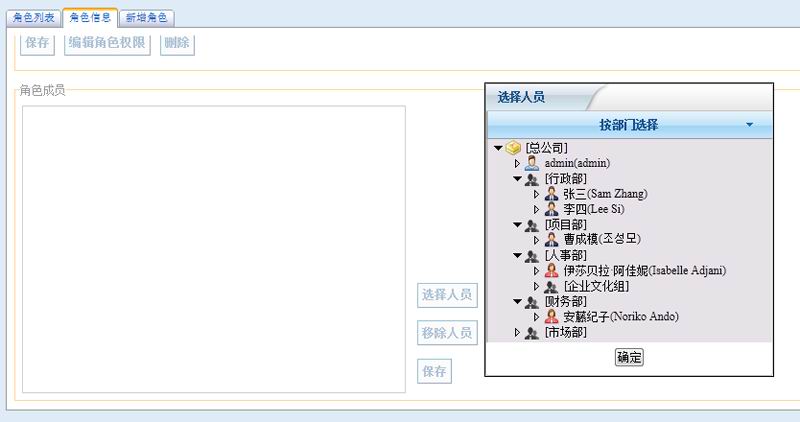
Task: Click the top 保存 button
Action: tap(37, 43)
